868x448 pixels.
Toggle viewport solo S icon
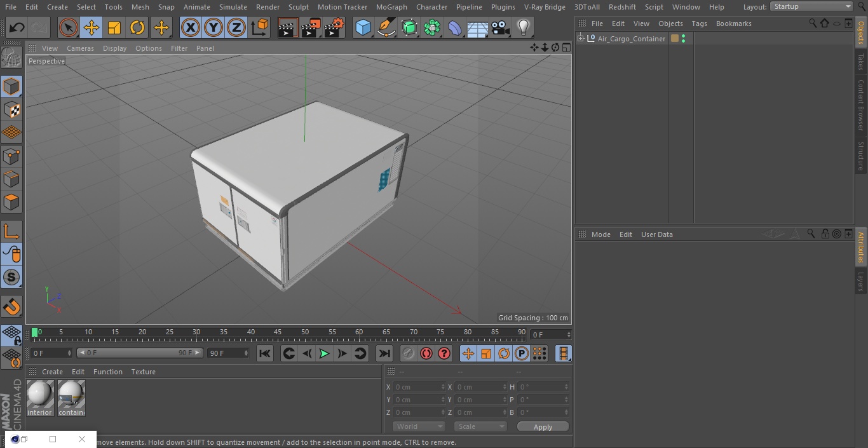pyautogui.click(x=11, y=278)
